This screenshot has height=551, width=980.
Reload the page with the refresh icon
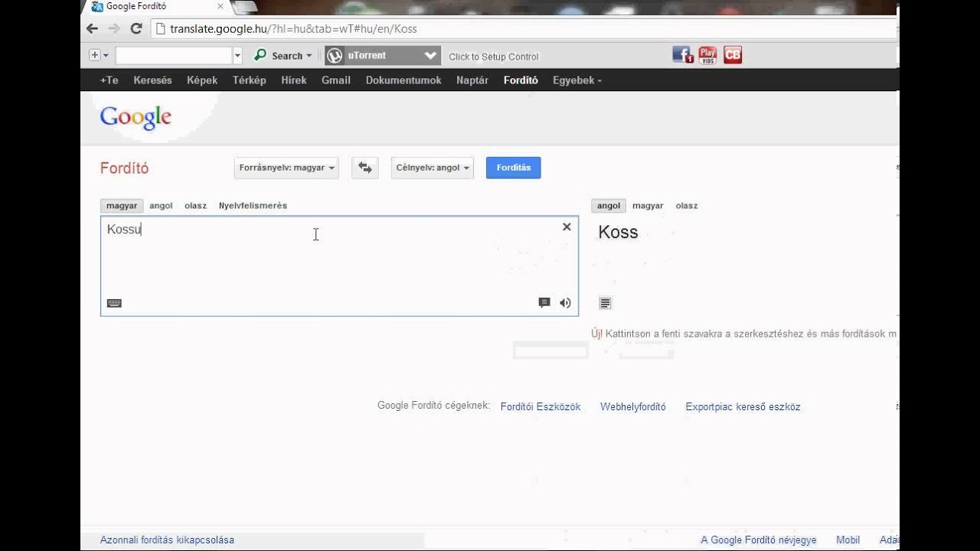point(136,29)
